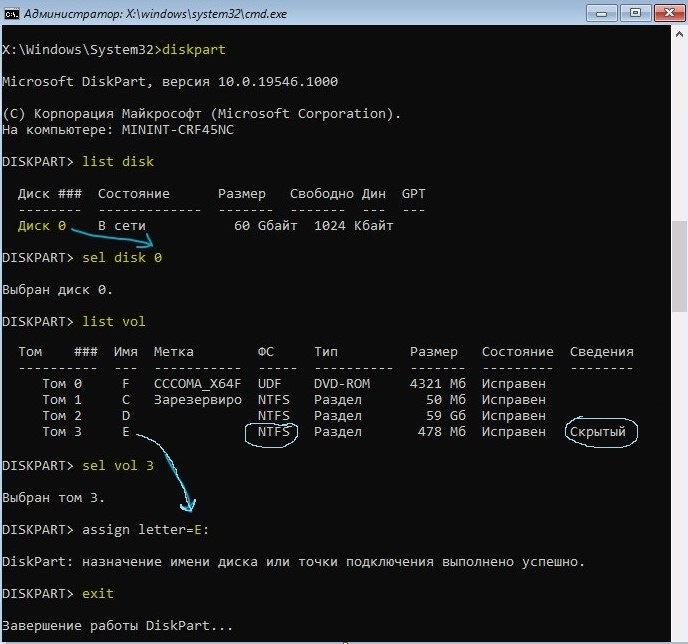Click 'Microsoft DiskPart, версия 10.0.19546.1000' line
Viewport: 688px width, 644px height.
pos(170,82)
